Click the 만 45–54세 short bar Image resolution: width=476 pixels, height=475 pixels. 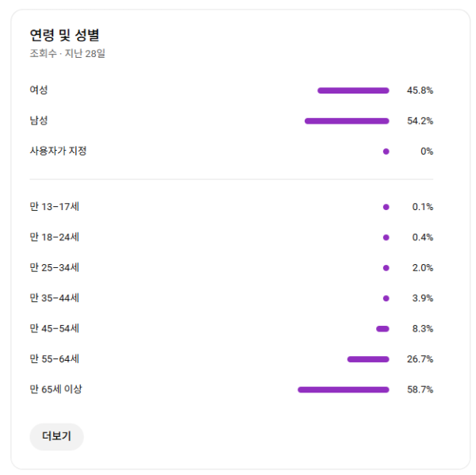pos(382,328)
